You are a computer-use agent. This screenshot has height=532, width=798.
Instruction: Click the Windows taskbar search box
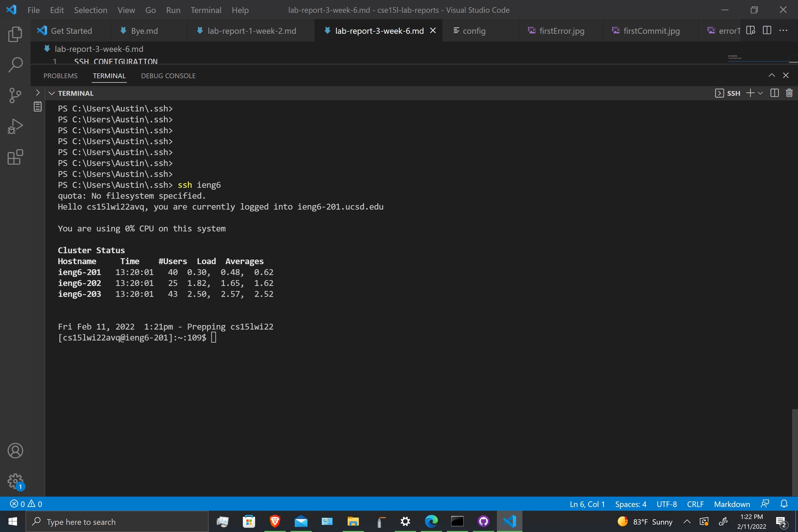point(117,521)
